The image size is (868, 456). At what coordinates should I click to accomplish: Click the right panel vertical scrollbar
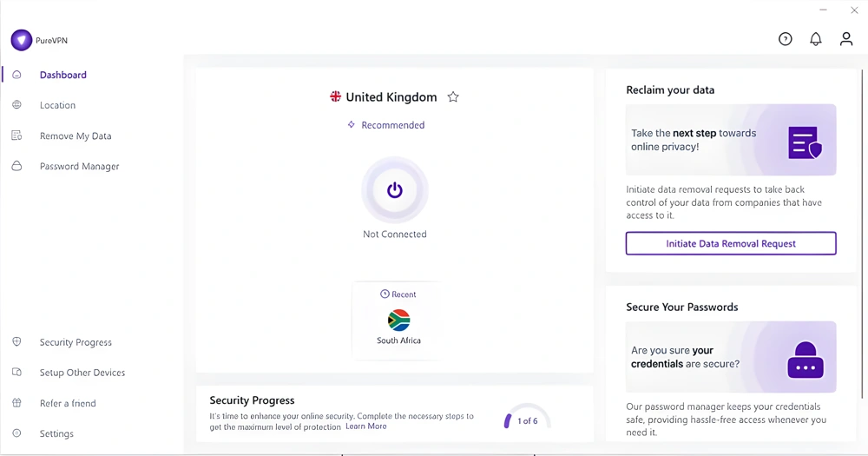[862, 233]
